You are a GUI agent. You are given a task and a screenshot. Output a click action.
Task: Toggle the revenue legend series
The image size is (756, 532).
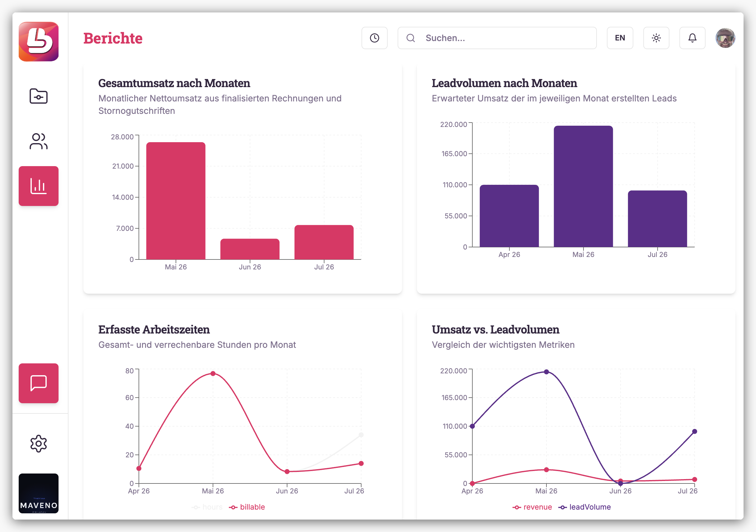[532, 507]
